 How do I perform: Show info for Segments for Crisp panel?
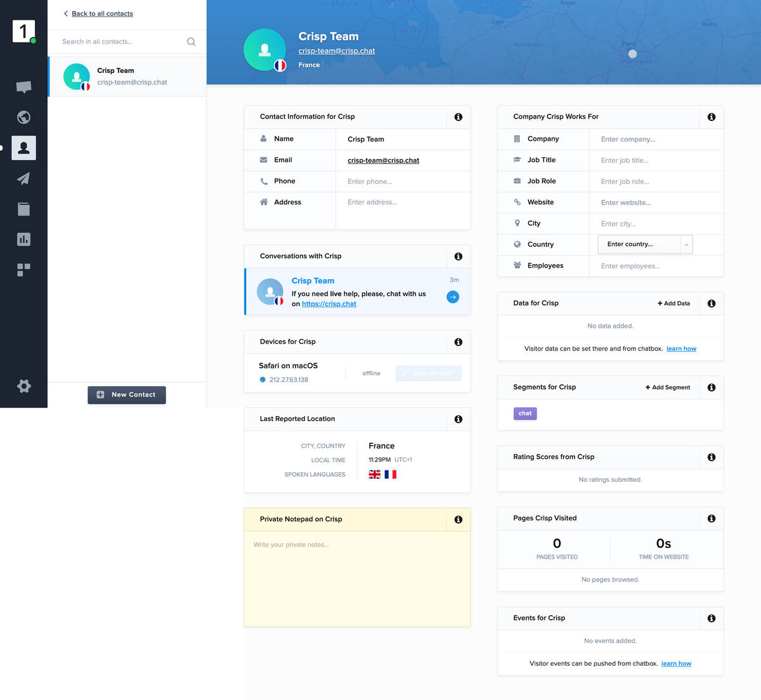pyautogui.click(x=712, y=387)
